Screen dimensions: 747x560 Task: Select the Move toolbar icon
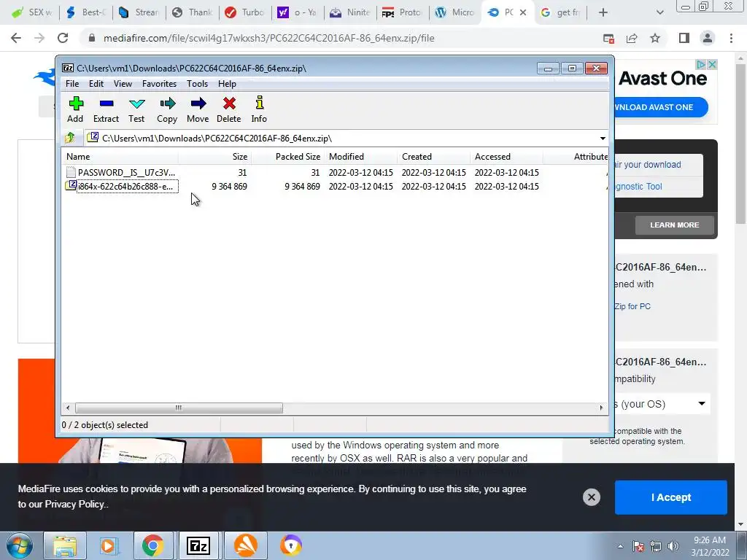[x=198, y=109]
